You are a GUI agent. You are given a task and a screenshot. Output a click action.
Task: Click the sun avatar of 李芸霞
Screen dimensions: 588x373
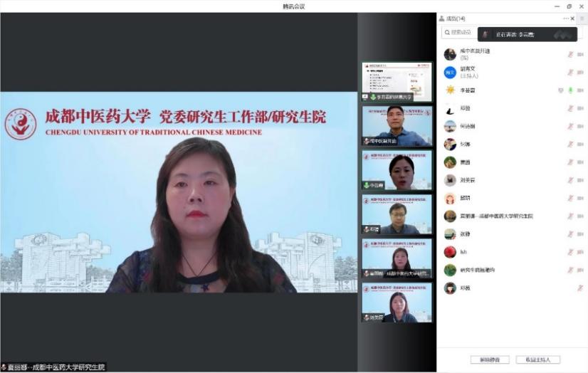[x=450, y=90]
